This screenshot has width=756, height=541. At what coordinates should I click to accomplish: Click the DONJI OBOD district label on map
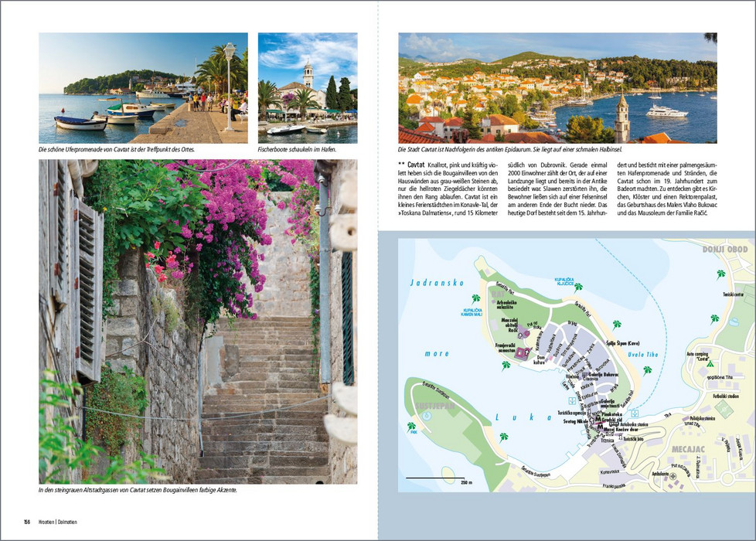pos(724,250)
